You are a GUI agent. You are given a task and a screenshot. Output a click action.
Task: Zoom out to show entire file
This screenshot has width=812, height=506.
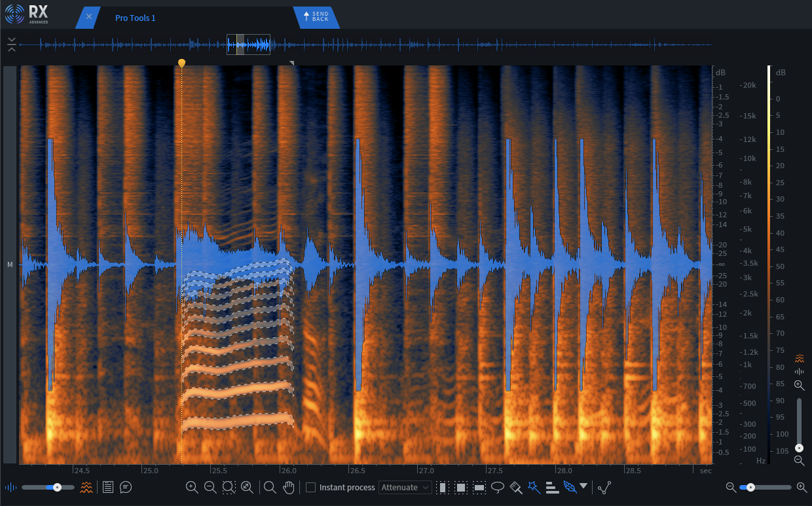(x=247, y=487)
